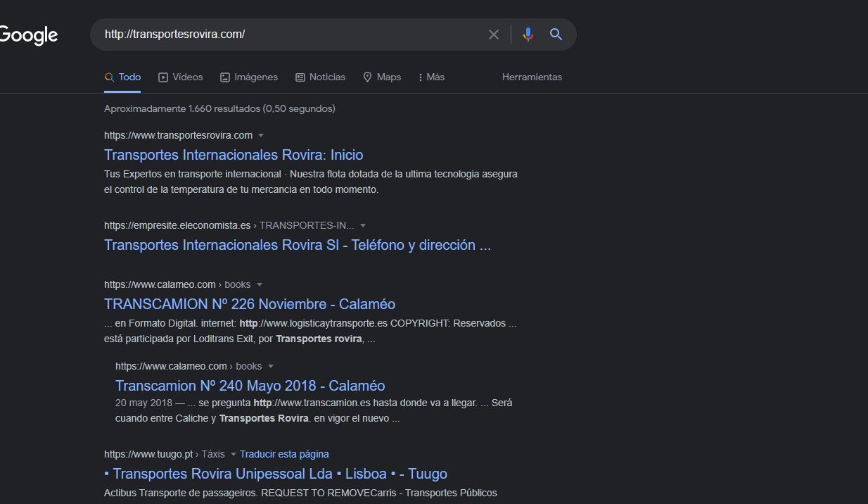Submit the query with the magnifier icon
Screen dimensions: 868x504
pos(556,34)
